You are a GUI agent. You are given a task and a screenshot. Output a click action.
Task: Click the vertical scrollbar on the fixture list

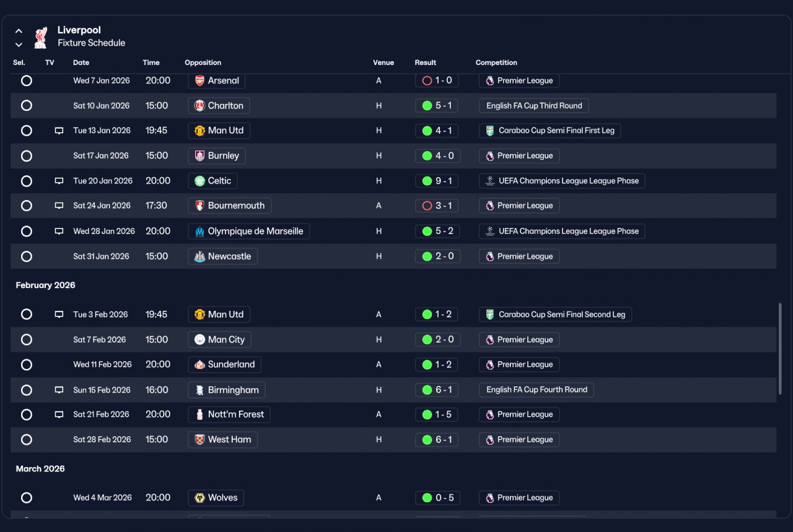[780, 349]
